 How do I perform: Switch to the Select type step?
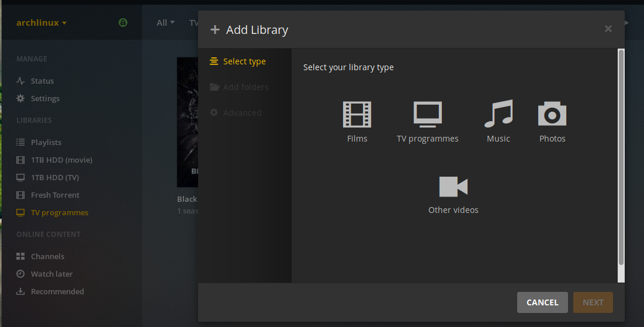click(244, 61)
